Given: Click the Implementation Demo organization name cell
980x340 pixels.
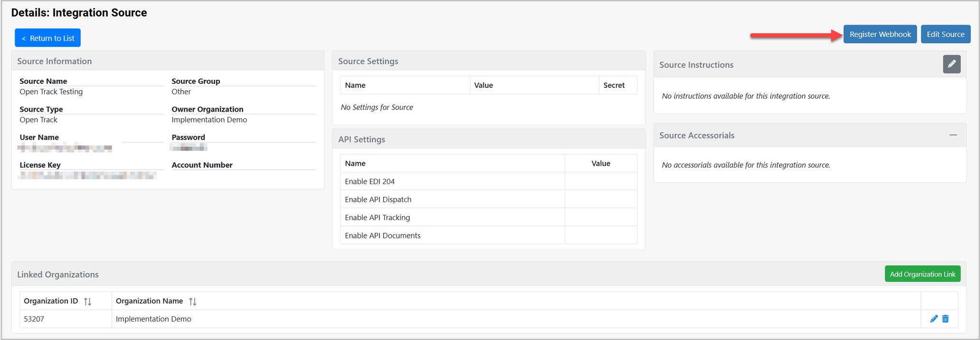Looking at the screenshot, I should click(516, 319).
